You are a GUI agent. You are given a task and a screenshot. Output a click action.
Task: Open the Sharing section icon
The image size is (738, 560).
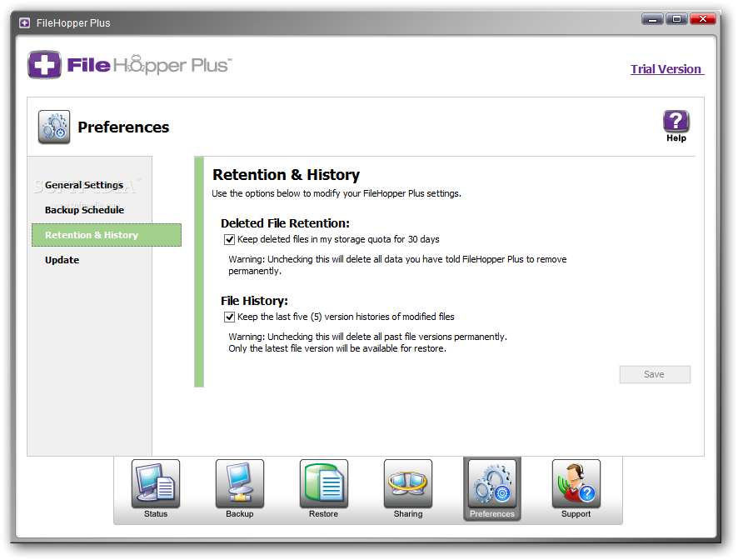point(408,484)
